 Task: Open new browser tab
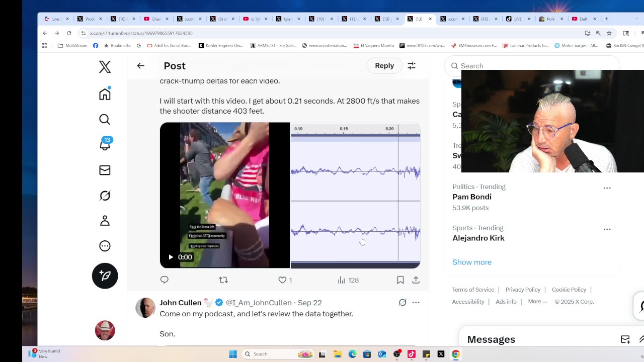607,19
